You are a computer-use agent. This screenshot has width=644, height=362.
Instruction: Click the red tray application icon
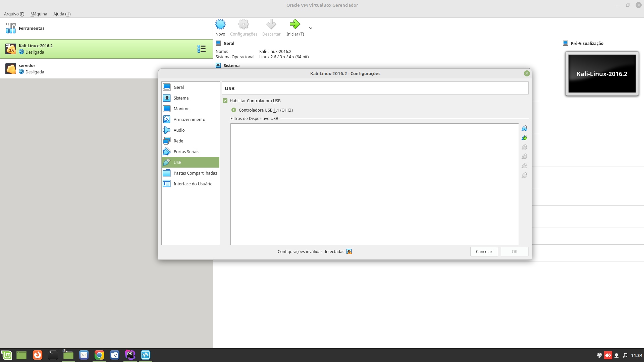608,355
